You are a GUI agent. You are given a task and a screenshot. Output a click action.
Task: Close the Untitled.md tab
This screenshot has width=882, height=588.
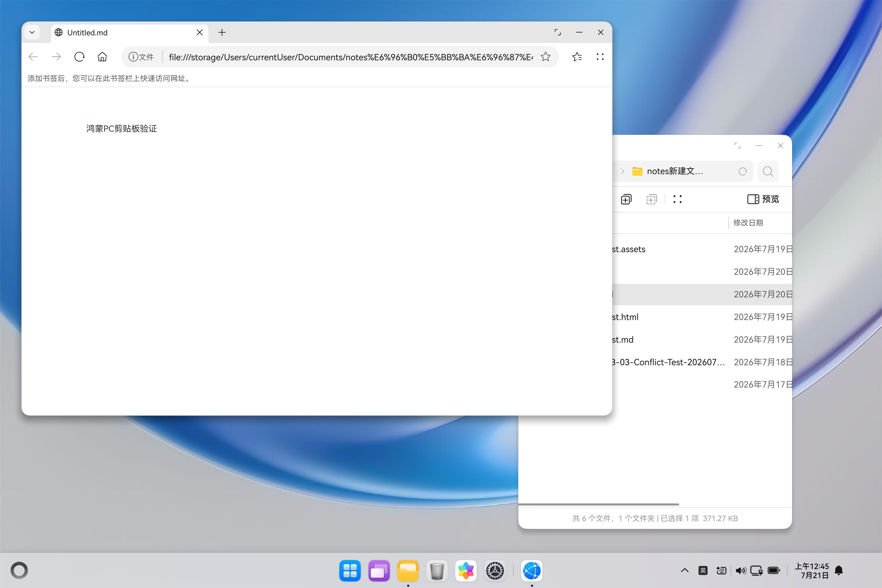200,33
